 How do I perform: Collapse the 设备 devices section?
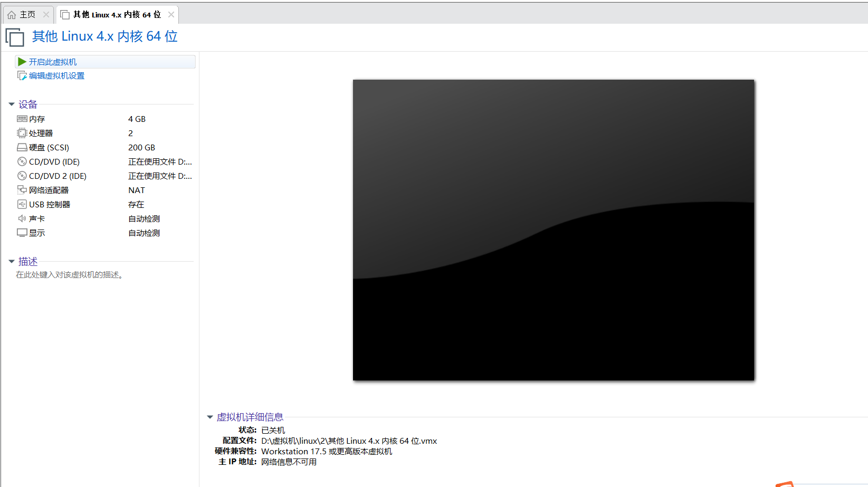12,104
